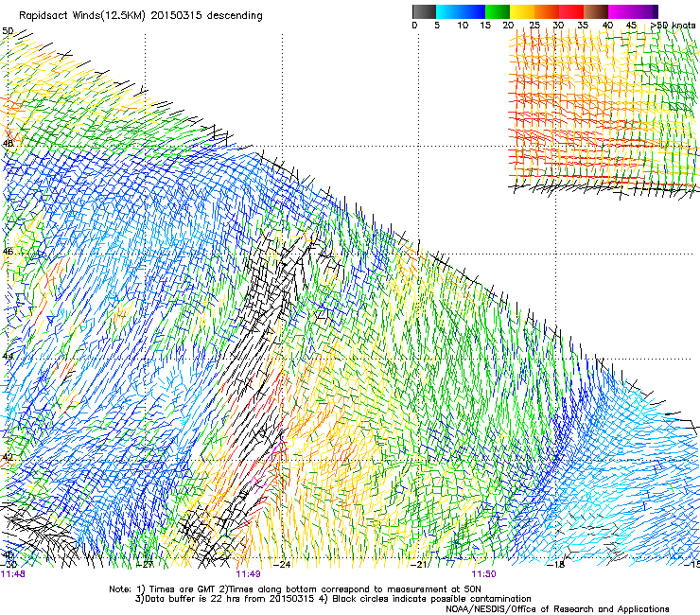Screen dimensions: 700x615
Task: Click the longitude label -24
Action: (x=283, y=565)
